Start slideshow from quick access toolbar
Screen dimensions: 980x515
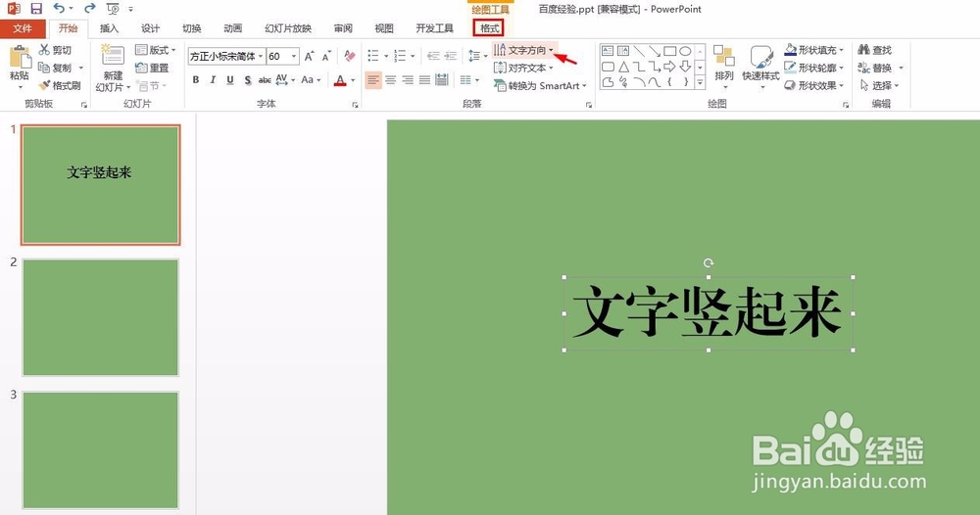pos(113,9)
